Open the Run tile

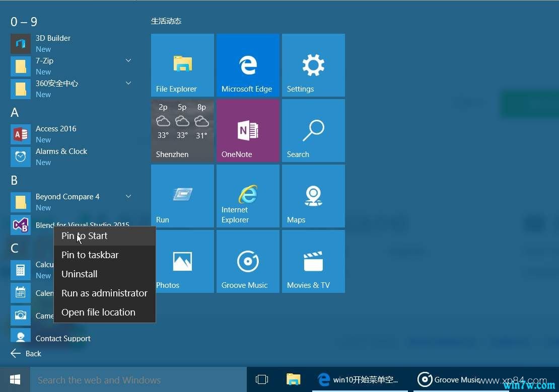[x=182, y=196]
